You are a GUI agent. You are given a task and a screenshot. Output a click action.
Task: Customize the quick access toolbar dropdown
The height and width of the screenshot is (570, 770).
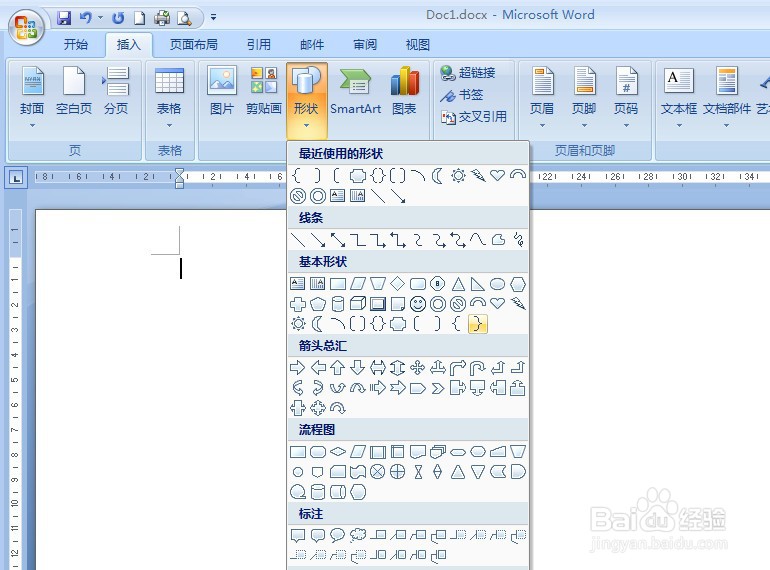pyautogui.click(x=214, y=17)
